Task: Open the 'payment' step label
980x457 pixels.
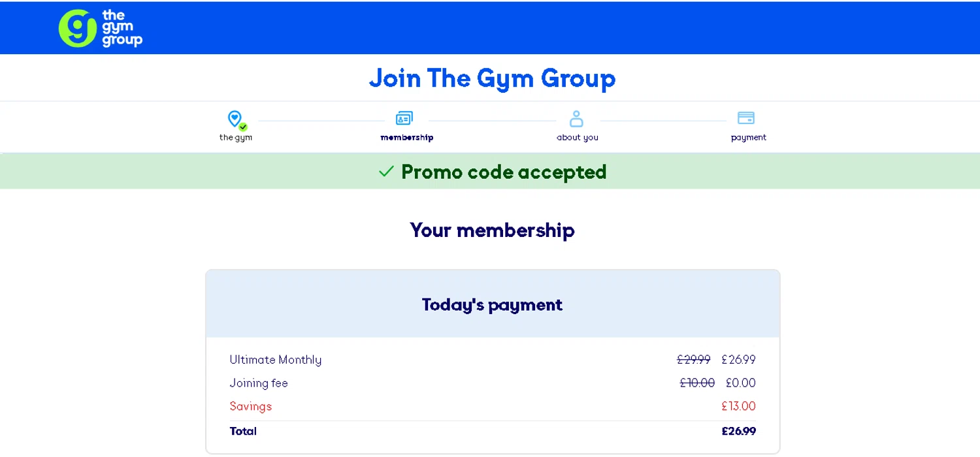Action: click(x=749, y=138)
